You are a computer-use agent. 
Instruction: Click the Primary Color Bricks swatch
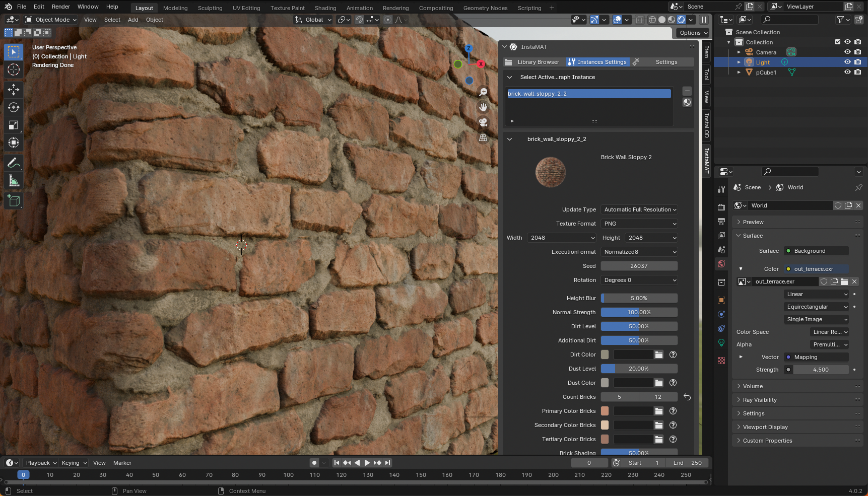[605, 411]
